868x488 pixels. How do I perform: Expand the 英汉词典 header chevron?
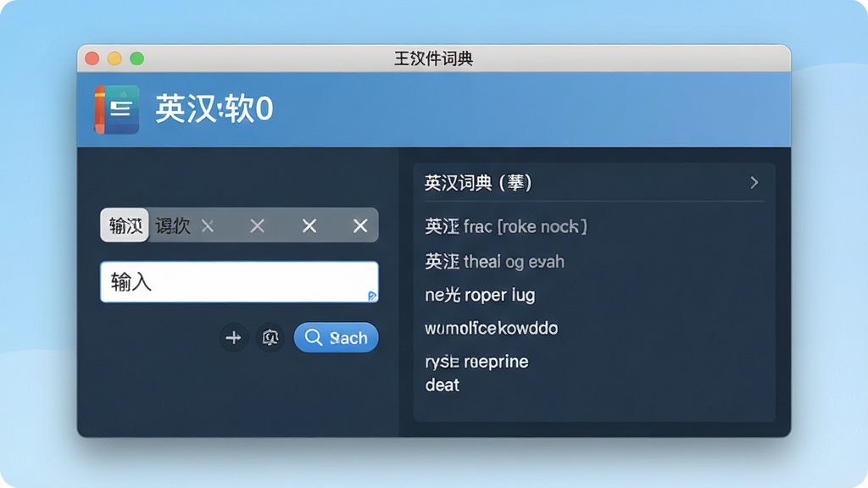754,183
